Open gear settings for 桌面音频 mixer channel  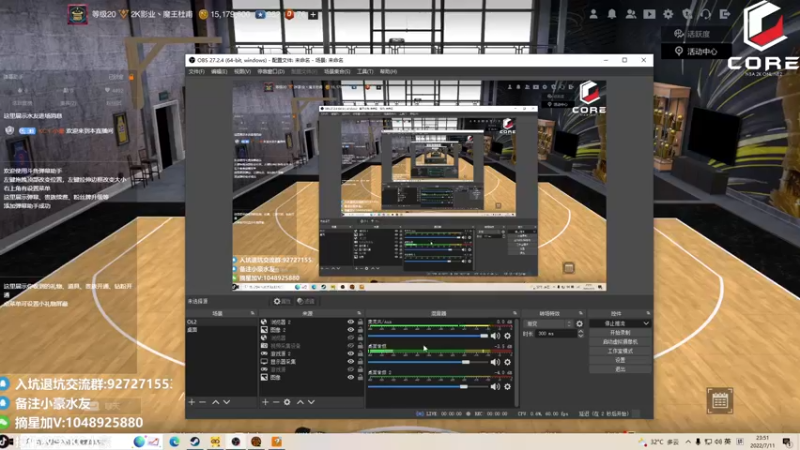507,362
